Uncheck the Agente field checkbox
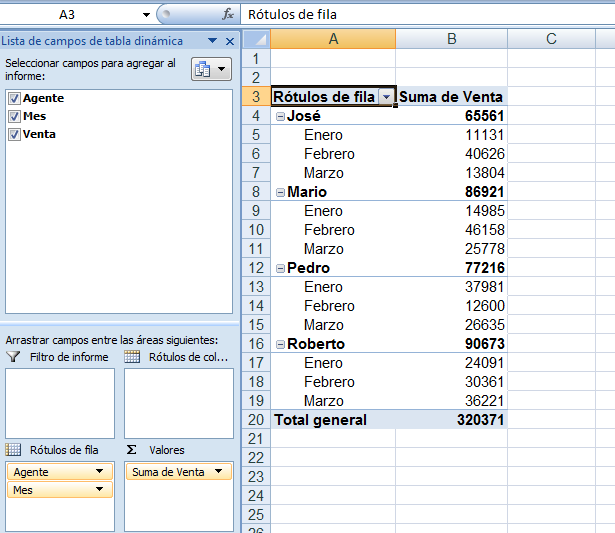 15,98
